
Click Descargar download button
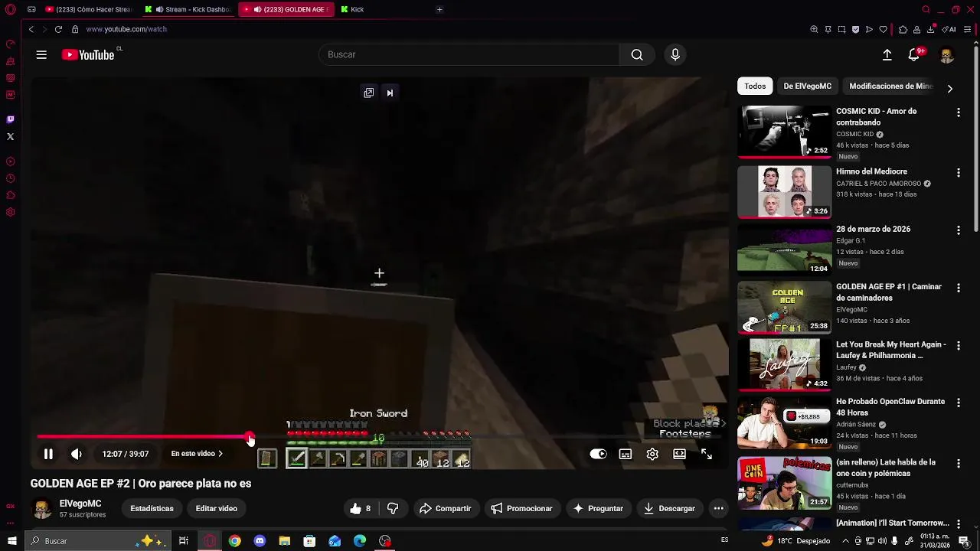670,508
